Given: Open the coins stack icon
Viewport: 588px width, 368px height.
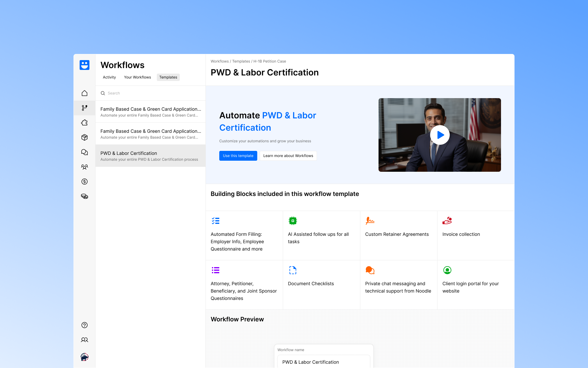Looking at the screenshot, I should (x=85, y=196).
